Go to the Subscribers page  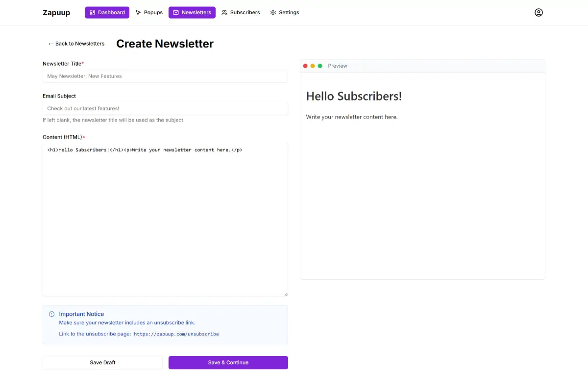[241, 12]
